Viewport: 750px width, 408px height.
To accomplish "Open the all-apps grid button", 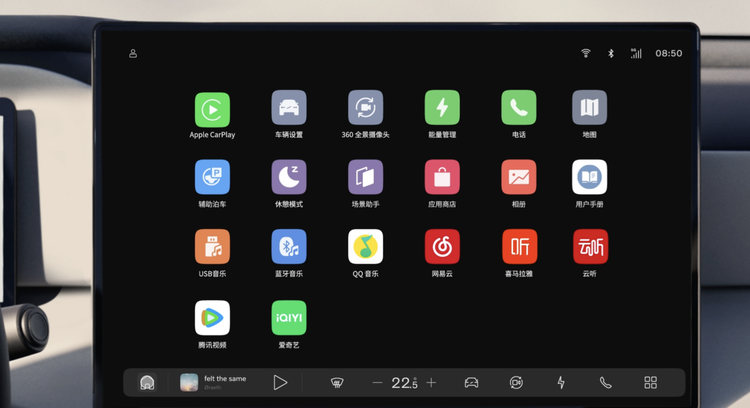I will coord(651,383).
